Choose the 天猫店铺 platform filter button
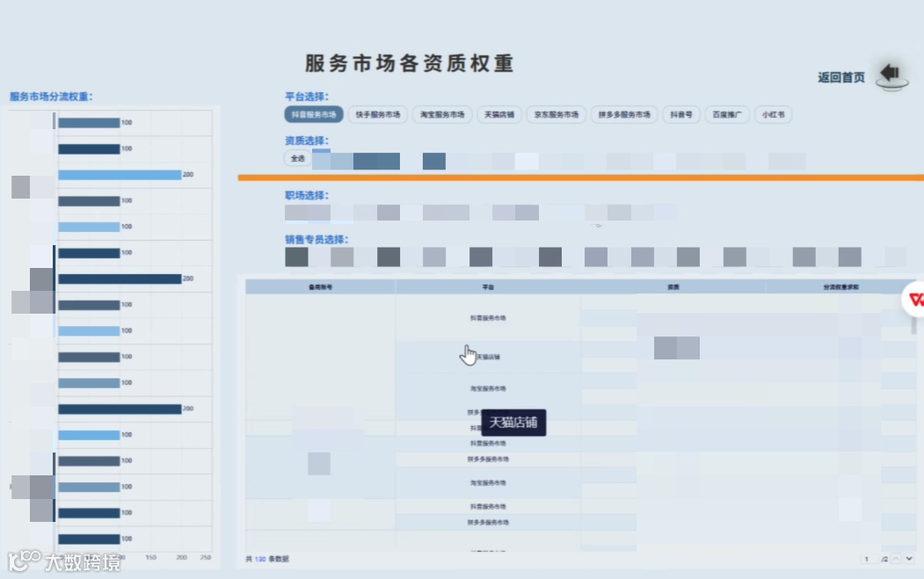This screenshot has height=579, width=924. 499,114
